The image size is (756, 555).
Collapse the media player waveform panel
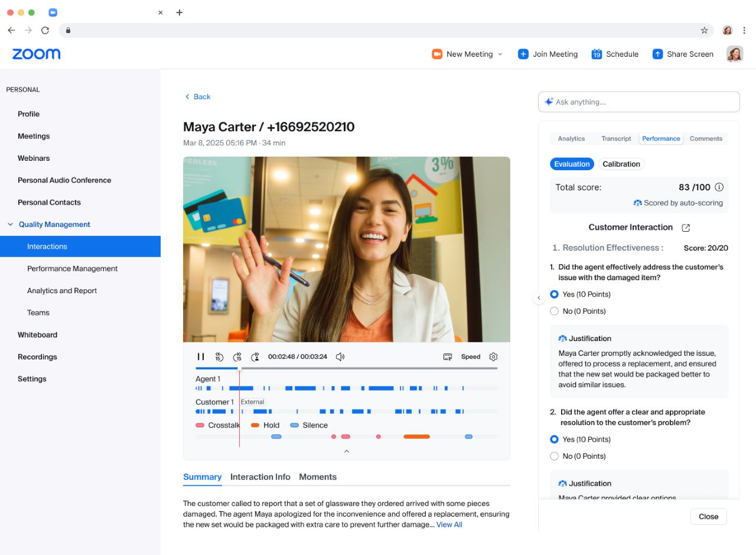tap(346, 450)
